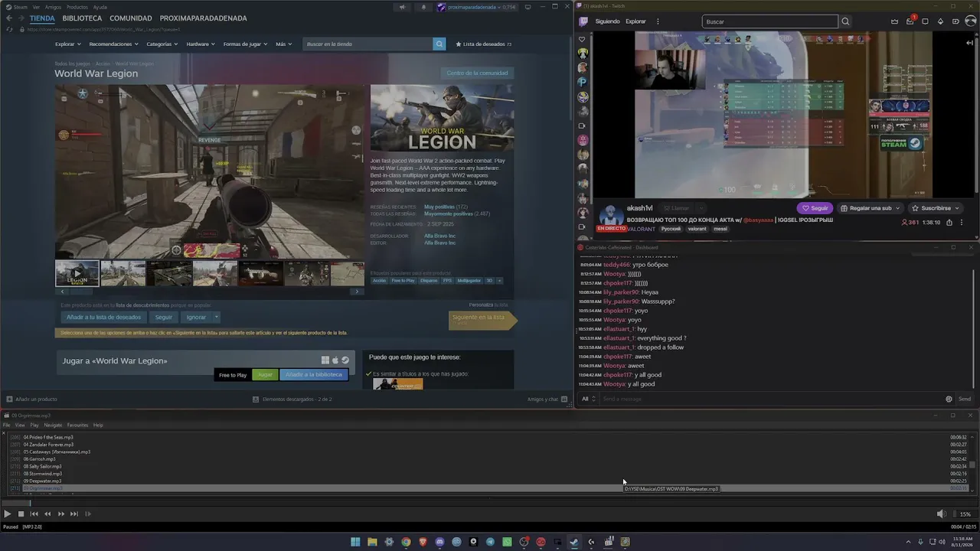
Task: Expand the Explorar store menu
Action: [x=67, y=44]
